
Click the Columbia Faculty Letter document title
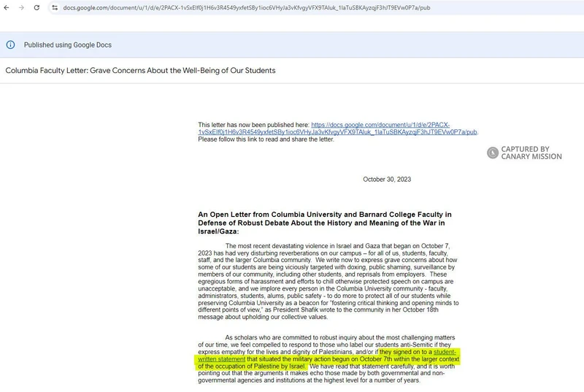(x=140, y=71)
